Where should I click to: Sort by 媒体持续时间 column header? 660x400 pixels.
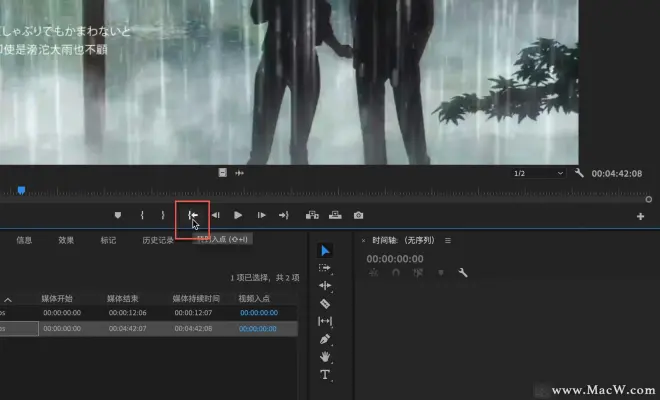pos(196,299)
